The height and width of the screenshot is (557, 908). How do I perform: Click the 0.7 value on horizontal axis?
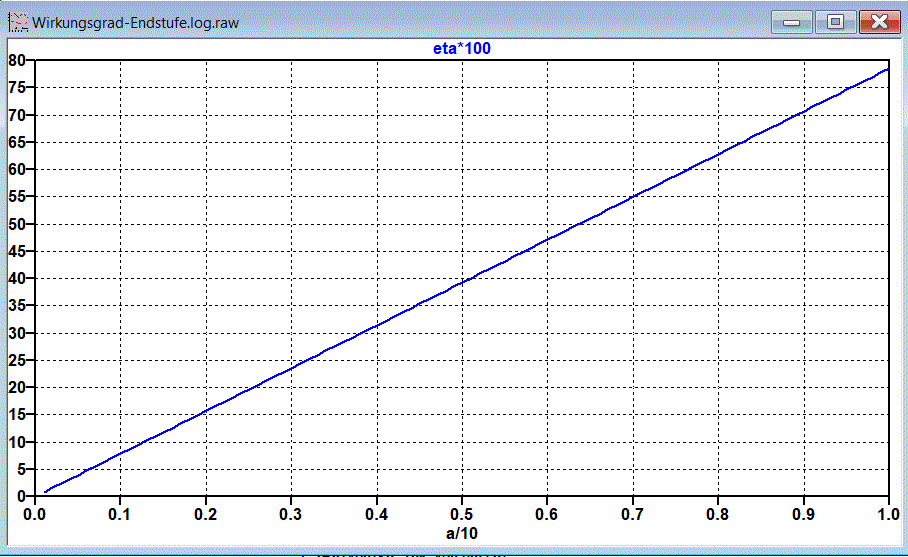click(x=632, y=514)
